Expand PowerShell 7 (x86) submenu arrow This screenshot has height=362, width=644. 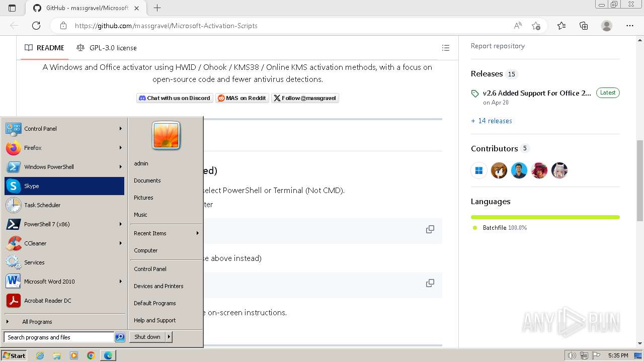click(x=121, y=224)
